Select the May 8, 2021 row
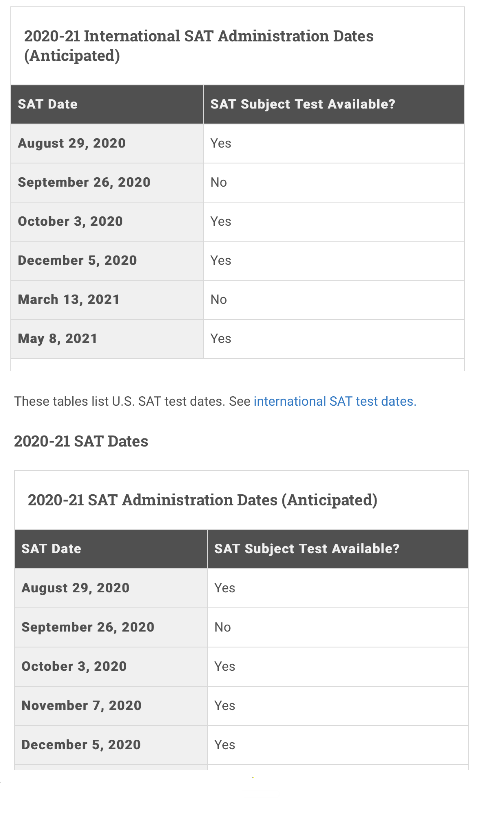Viewport: 483px width, 814px height. coord(237,338)
